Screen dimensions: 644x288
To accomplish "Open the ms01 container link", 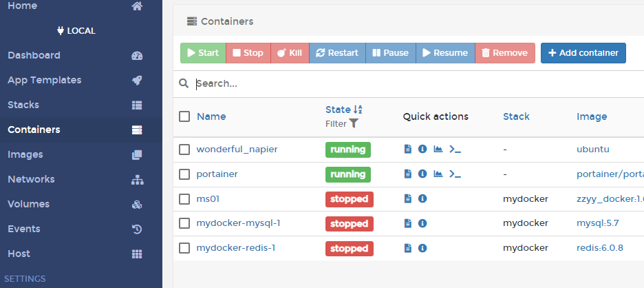I will coord(208,198).
